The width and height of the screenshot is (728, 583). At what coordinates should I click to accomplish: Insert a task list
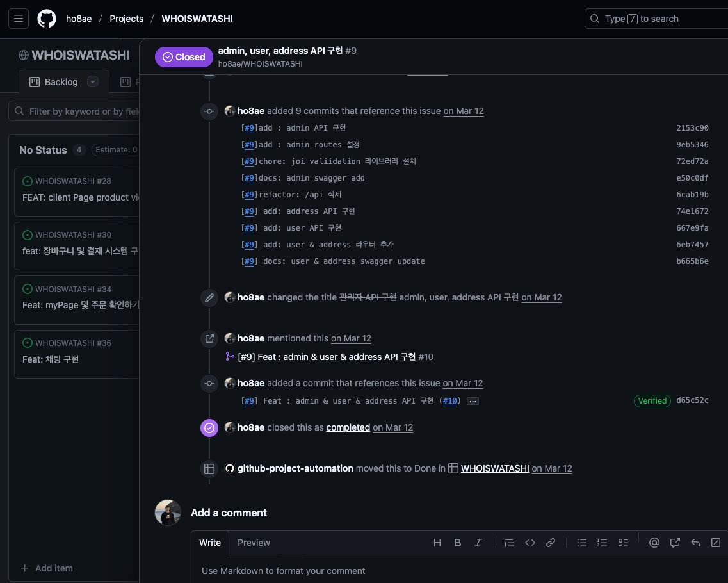[623, 543]
